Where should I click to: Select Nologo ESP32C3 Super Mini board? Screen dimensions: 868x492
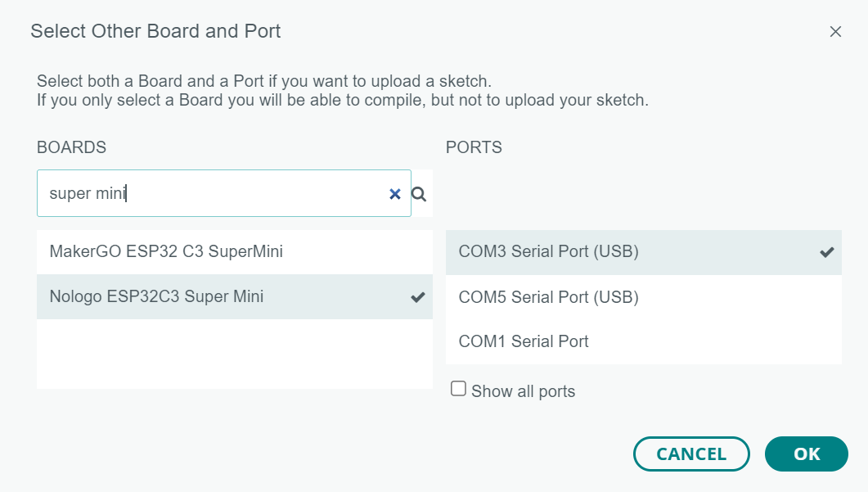pyautogui.click(x=157, y=296)
